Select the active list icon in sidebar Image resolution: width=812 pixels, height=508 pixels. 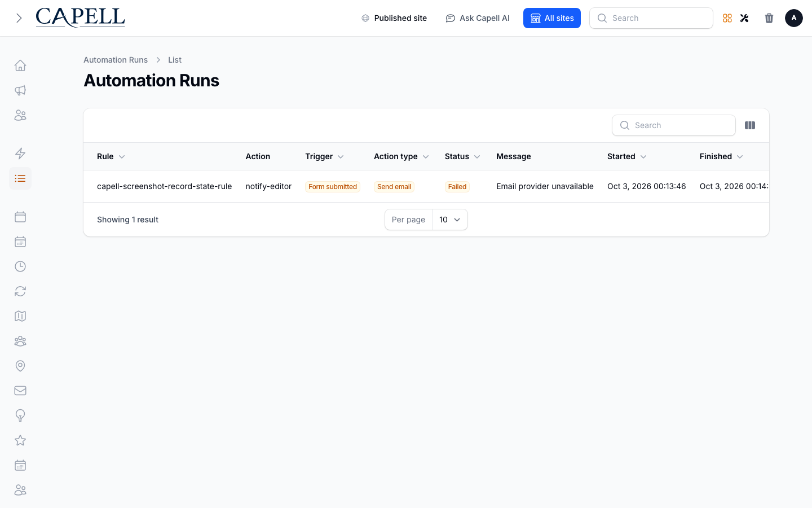(20, 178)
